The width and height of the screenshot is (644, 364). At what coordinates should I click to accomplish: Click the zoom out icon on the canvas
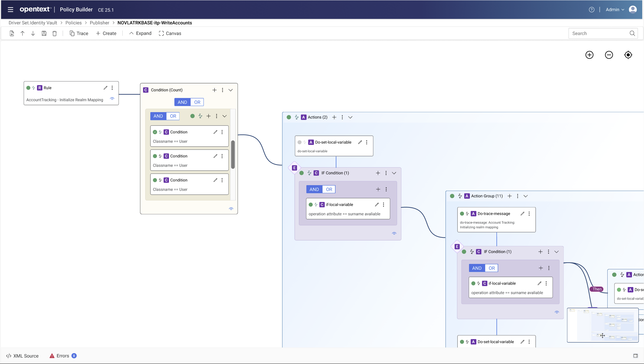[609, 55]
